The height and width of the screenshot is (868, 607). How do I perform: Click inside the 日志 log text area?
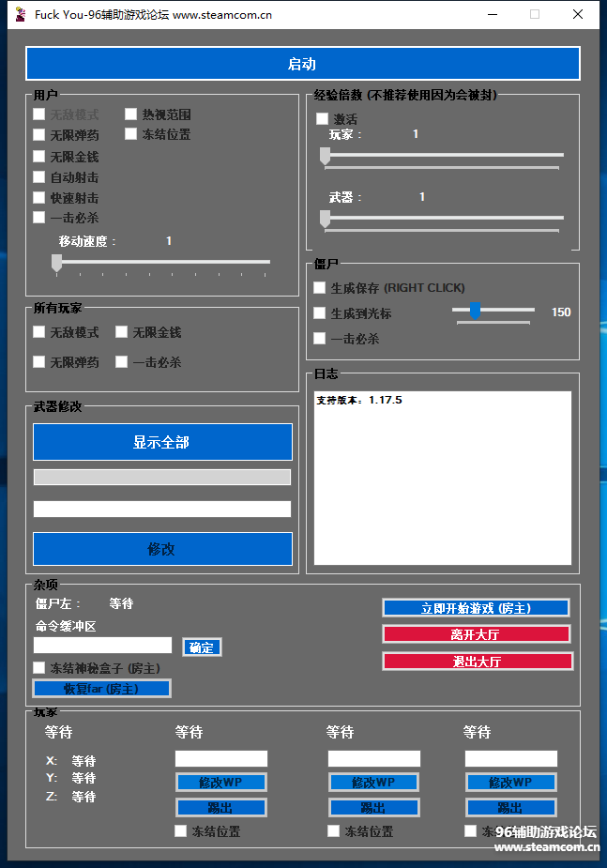(x=443, y=478)
